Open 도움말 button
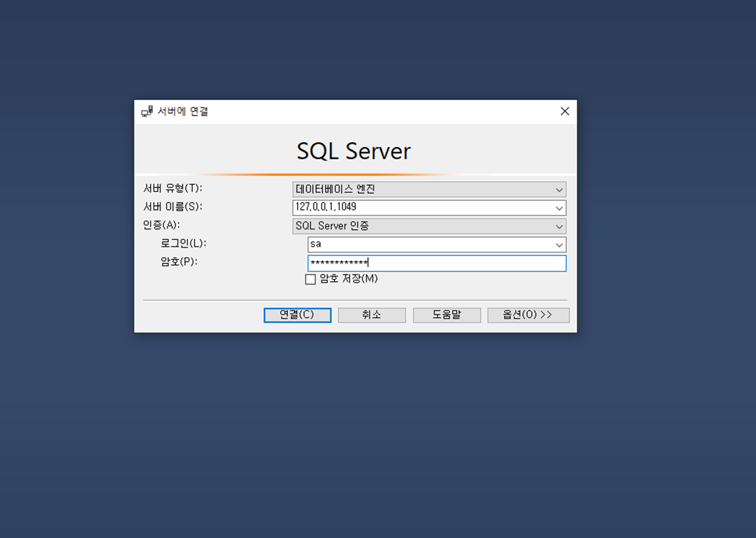The width and height of the screenshot is (756, 538). [x=447, y=315]
